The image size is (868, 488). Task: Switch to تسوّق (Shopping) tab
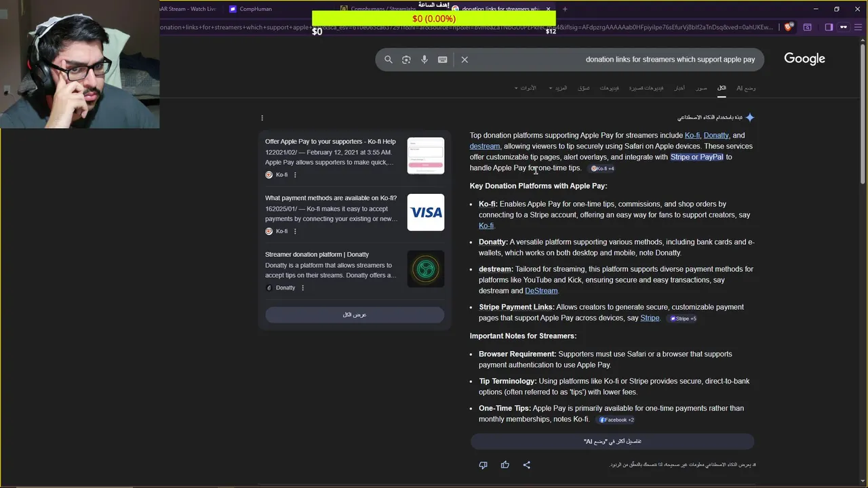(584, 88)
